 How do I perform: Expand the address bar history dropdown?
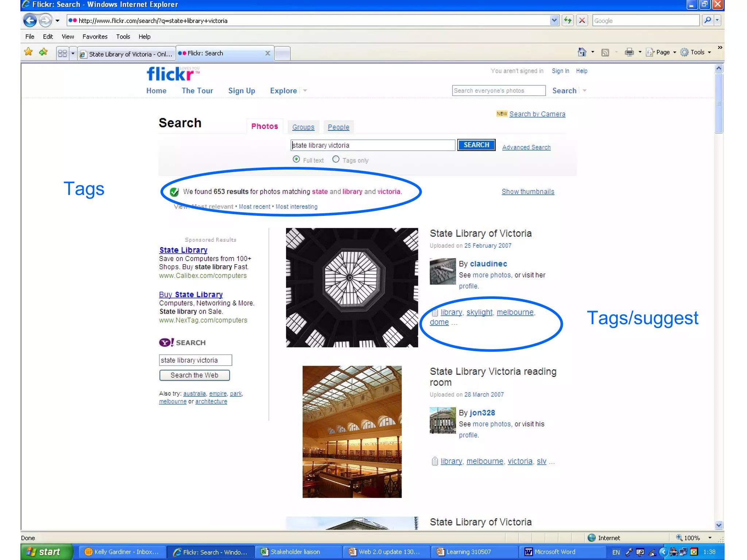tap(554, 20)
